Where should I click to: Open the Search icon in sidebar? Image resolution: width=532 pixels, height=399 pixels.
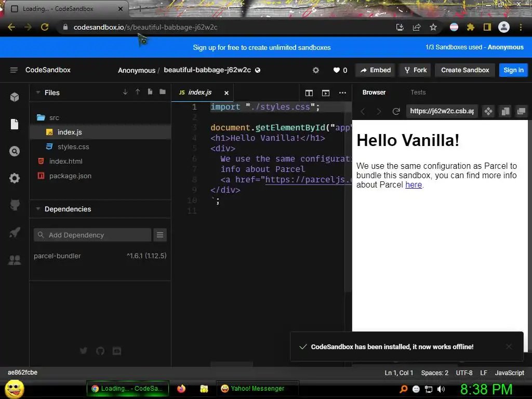pos(15,151)
